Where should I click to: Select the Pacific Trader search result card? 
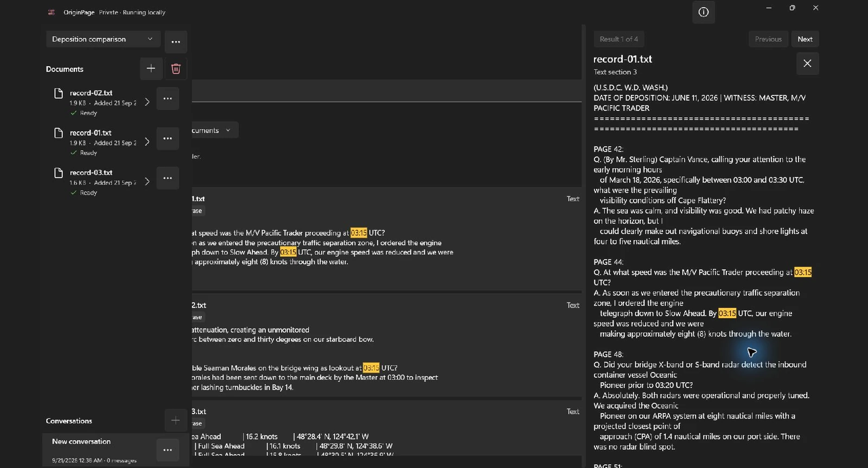pos(387,239)
